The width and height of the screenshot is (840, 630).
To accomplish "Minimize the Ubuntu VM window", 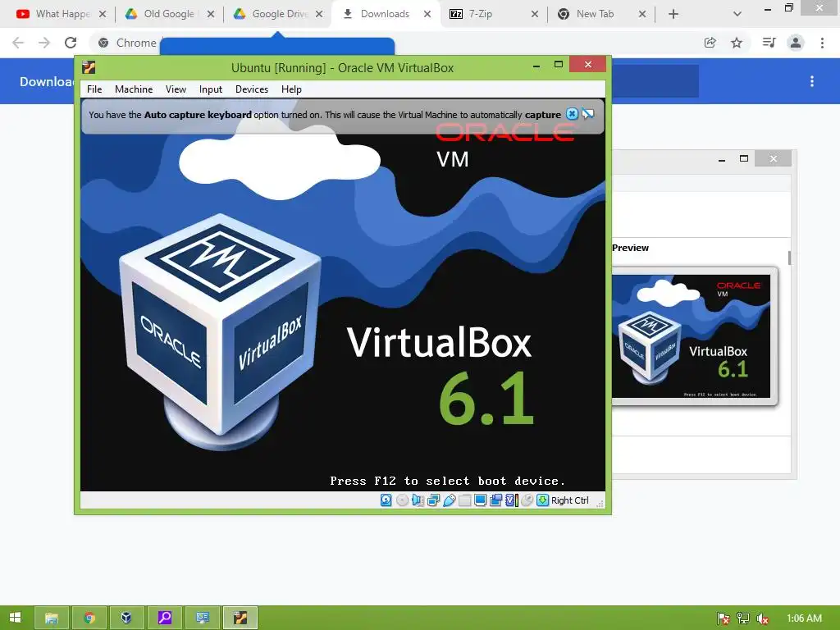I will (x=536, y=66).
